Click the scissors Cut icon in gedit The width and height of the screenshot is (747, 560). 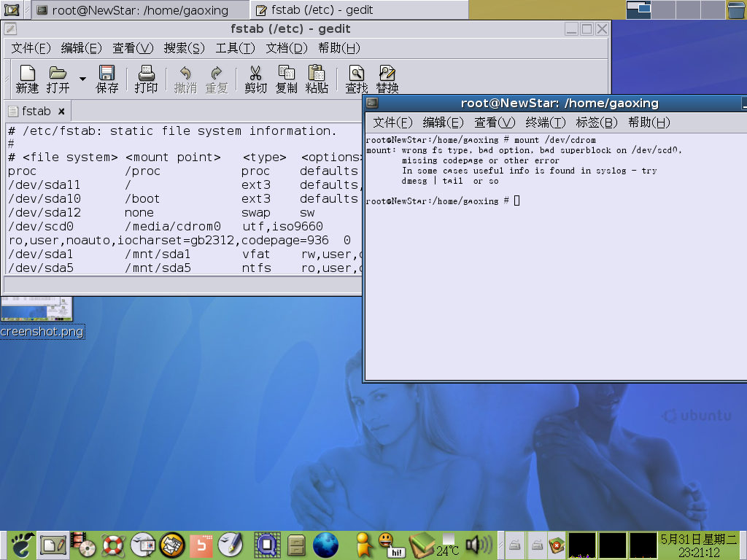[x=255, y=79]
